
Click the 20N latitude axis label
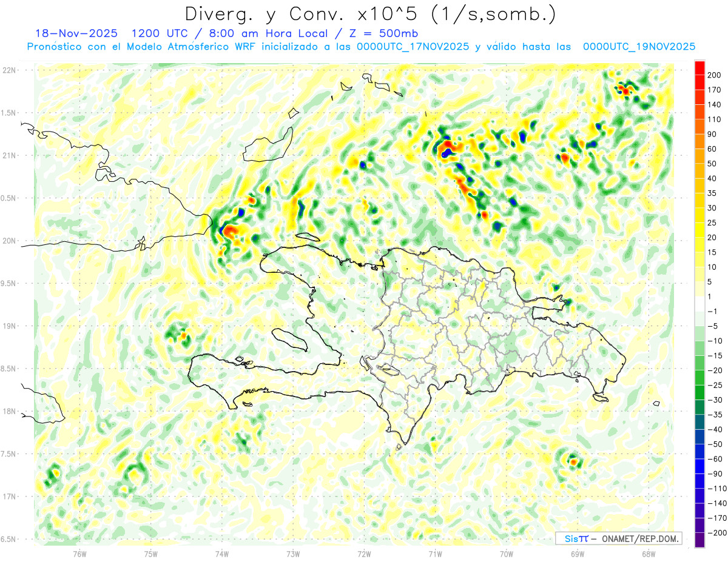coord(8,241)
